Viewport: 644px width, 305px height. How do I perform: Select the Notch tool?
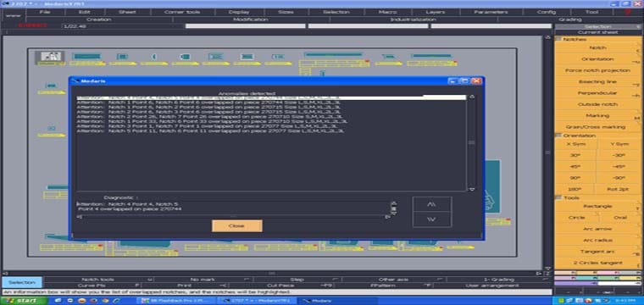click(597, 48)
